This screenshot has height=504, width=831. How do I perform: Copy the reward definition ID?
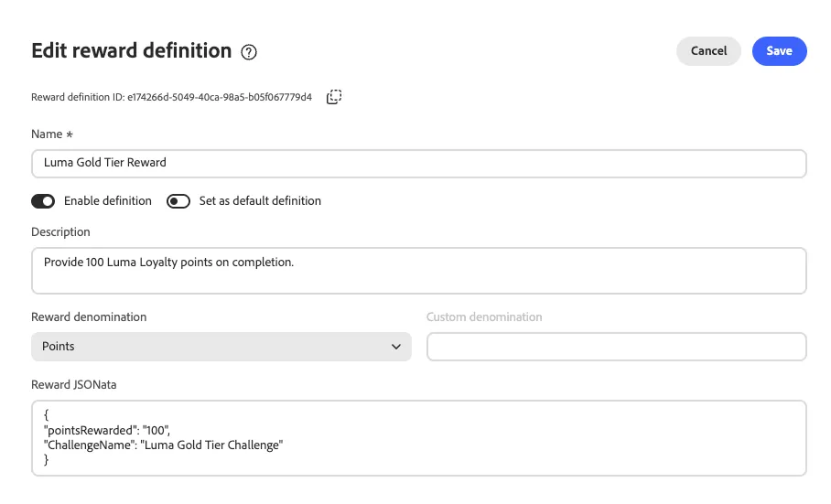334,97
